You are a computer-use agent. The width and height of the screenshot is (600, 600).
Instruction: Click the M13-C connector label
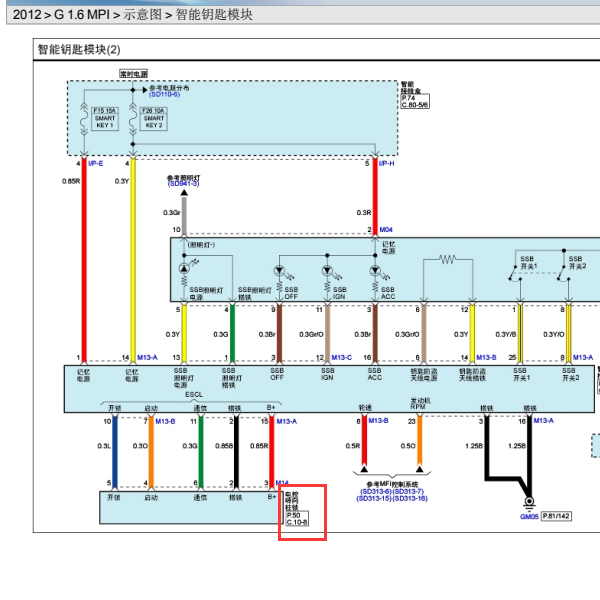click(342, 357)
